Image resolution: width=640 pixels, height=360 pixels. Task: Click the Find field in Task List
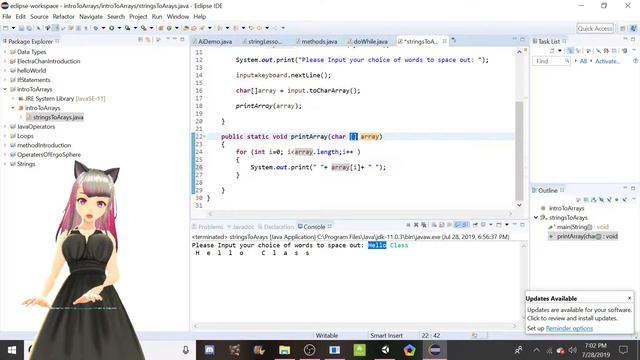point(551,61)
